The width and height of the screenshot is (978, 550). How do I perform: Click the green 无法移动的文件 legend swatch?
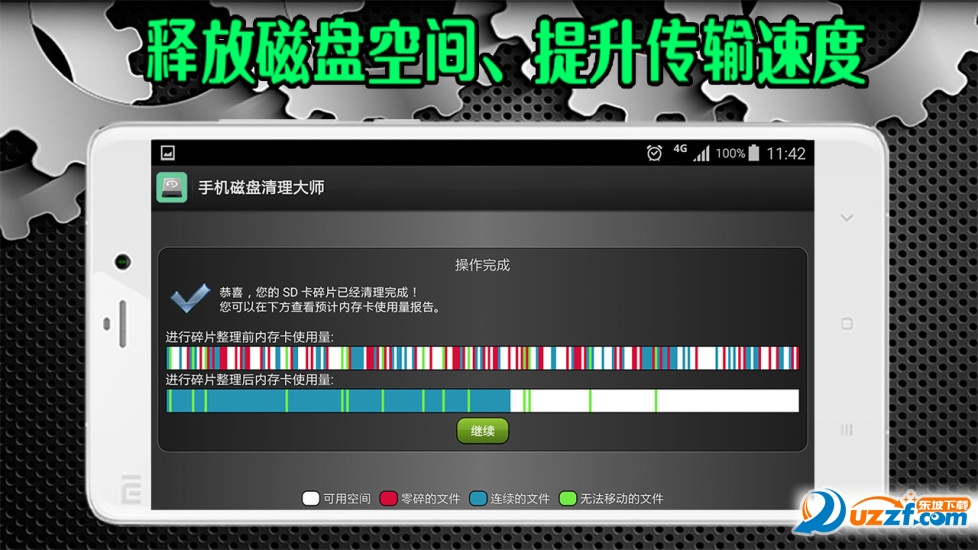click(568, 498)
